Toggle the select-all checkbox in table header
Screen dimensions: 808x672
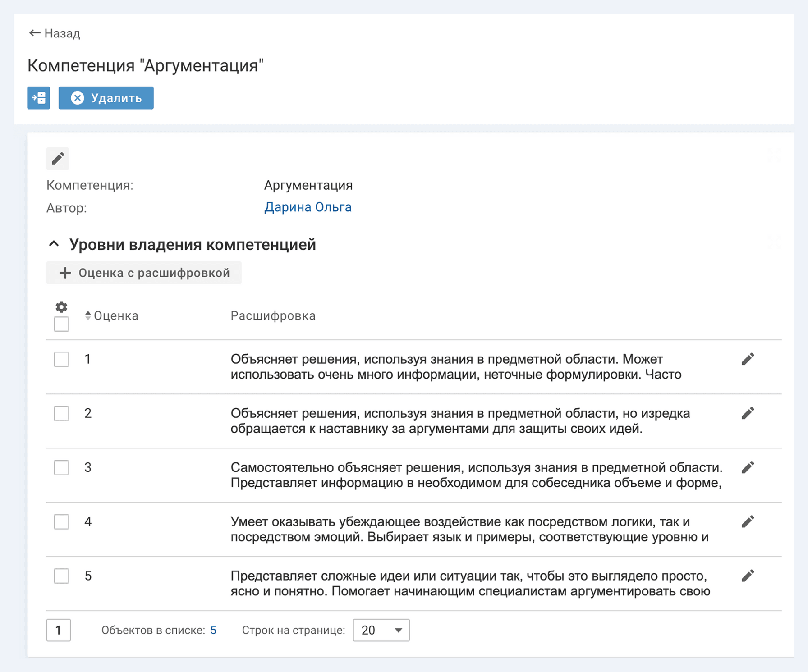[61, 324]
